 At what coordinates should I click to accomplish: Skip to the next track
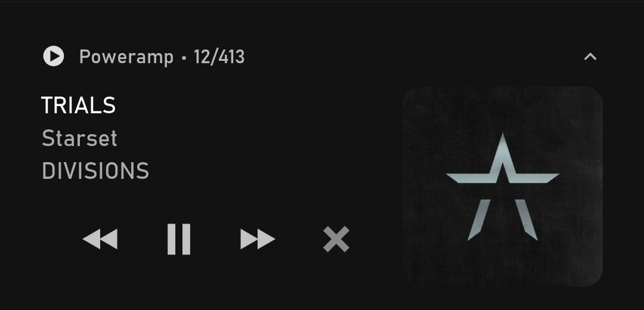[x=258, y=239]
